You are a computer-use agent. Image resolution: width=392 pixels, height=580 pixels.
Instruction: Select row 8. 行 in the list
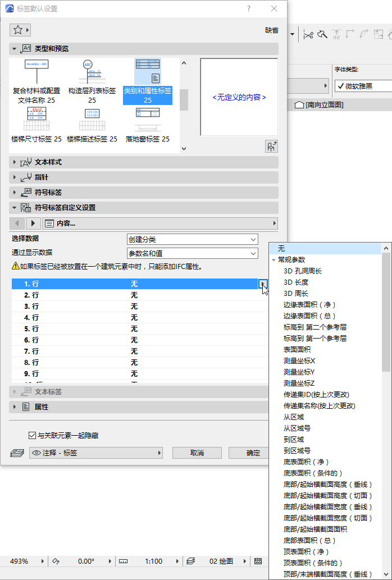(140, 362)
